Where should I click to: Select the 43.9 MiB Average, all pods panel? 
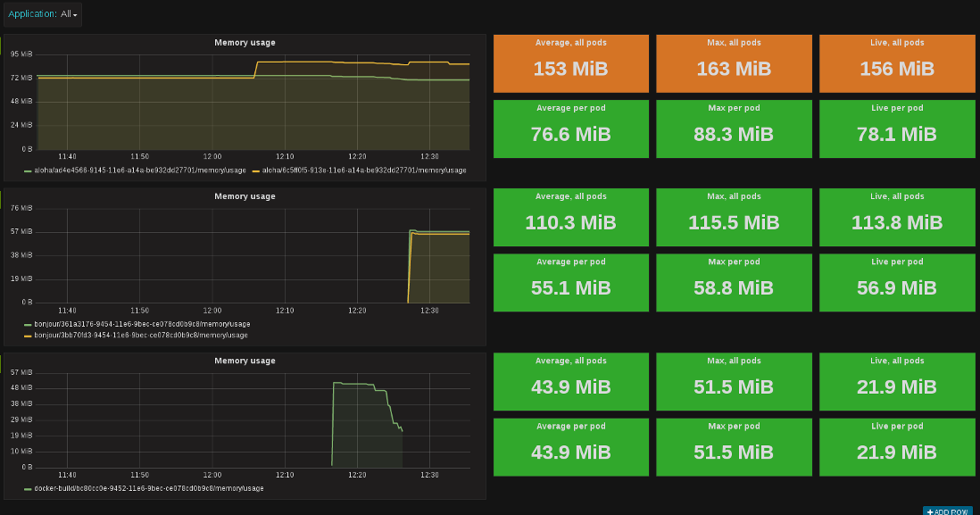coord(571,382)
